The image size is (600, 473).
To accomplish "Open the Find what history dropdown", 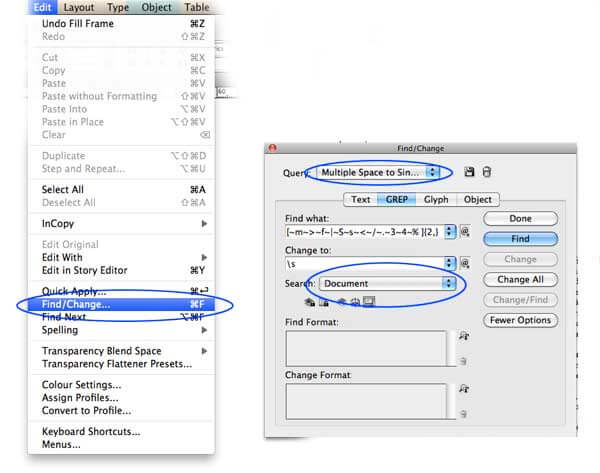I will pyautogui.click(x=450, y=231).
